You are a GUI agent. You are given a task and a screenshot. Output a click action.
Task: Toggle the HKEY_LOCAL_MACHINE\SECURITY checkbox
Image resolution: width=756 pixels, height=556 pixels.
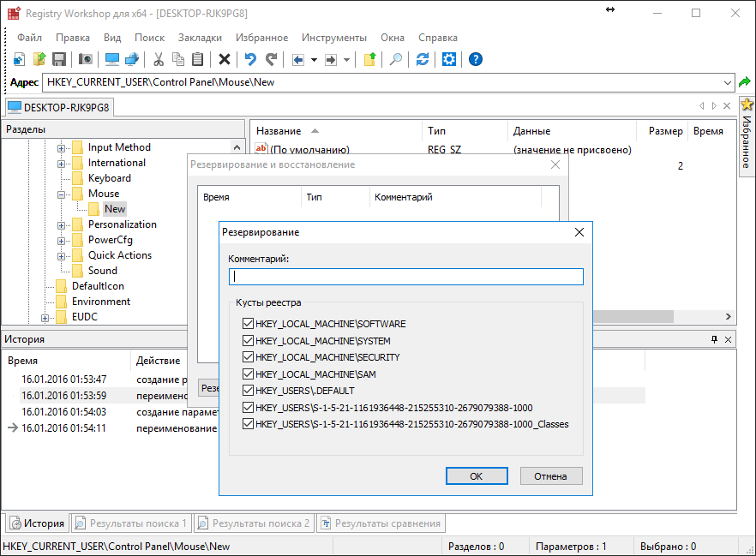pos(249,357)
